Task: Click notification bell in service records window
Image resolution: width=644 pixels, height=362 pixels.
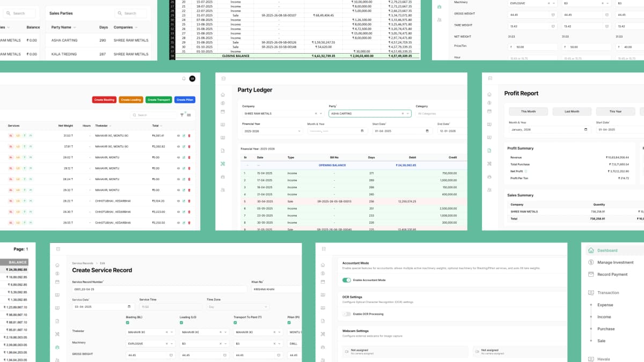Action: (184, 78)
